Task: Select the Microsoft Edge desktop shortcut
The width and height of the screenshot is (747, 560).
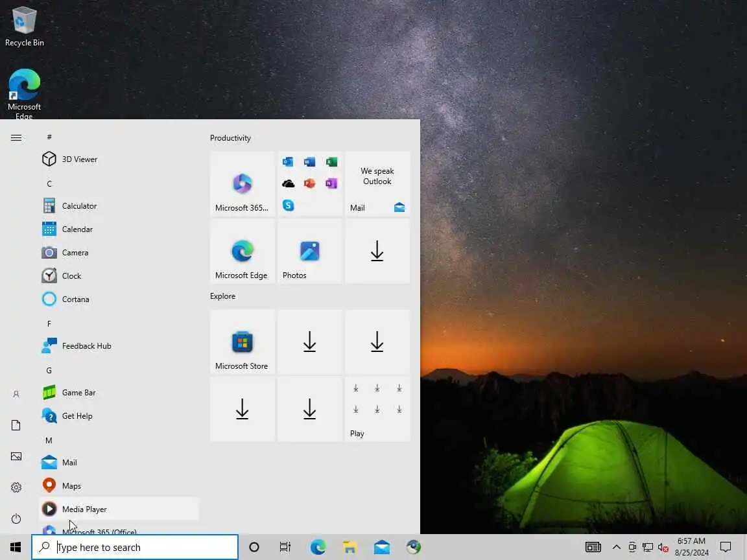Action: point(24,94)
